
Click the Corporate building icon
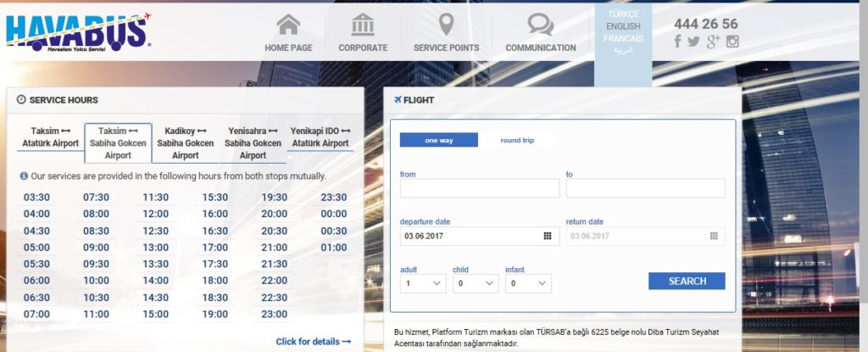(x=363, y=25)
